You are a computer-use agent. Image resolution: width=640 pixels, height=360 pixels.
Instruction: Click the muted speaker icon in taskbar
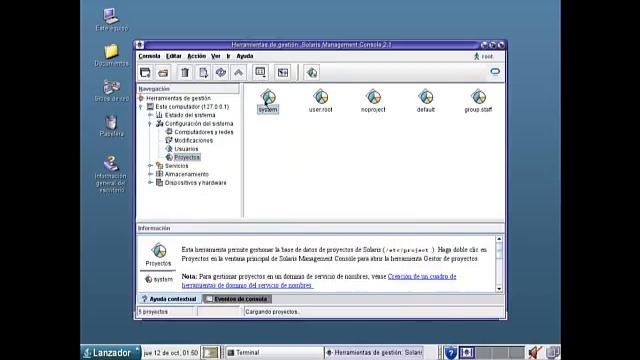point(535,352)
